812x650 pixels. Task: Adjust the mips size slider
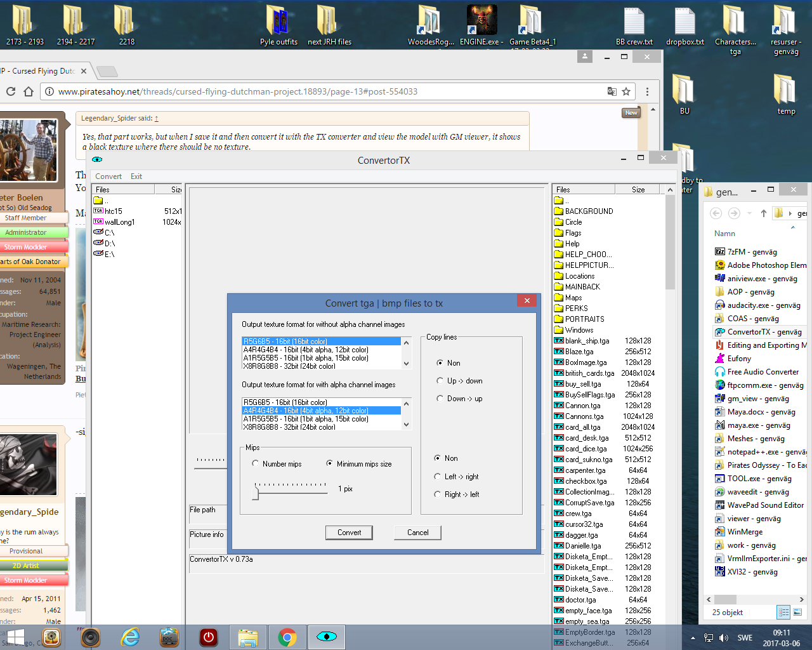click(256, 492)
